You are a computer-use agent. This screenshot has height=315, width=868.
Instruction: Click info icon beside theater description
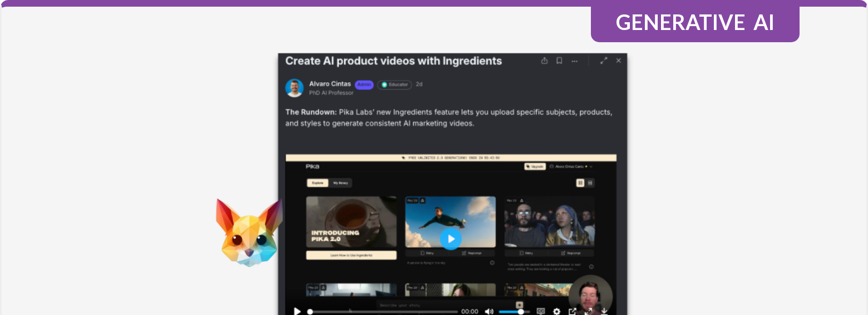point(591,267)
